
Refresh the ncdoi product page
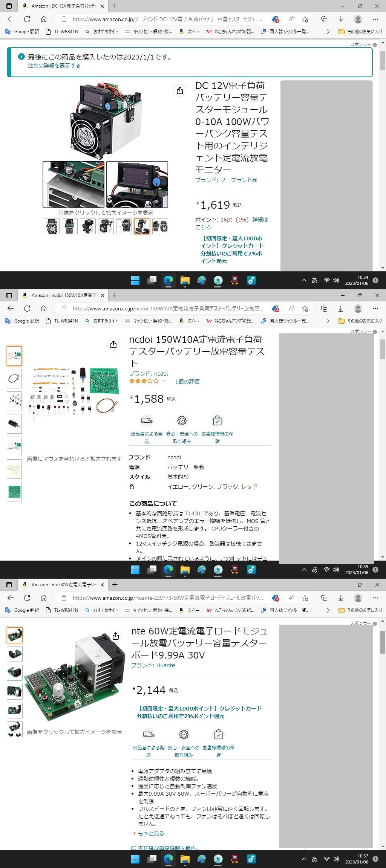coord(27,309)
